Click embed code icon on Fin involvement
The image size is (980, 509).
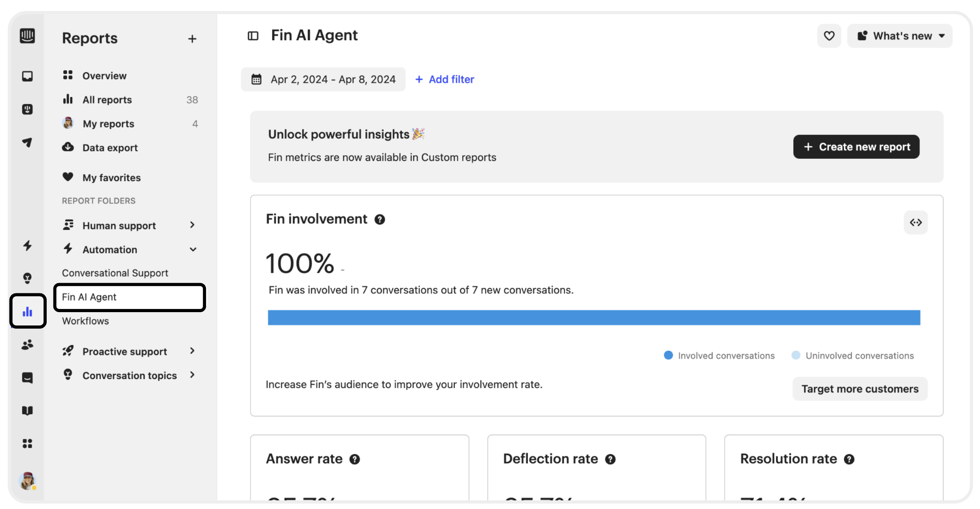click(916, 223)
